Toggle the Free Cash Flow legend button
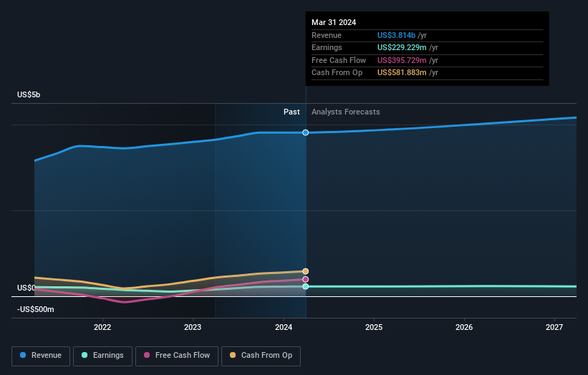The image size is (588, 375). (177, 356)
